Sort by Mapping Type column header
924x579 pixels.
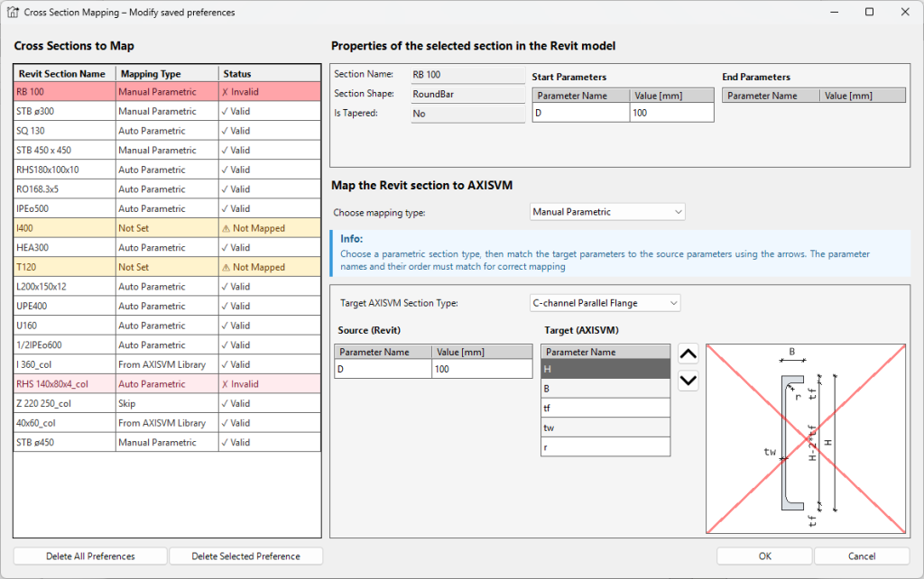click(x=167, y=74)
